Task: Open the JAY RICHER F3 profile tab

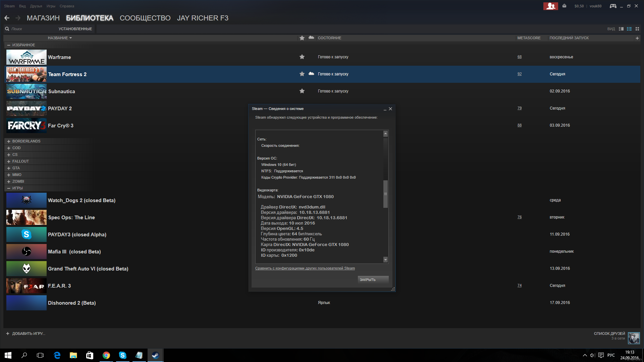Action: (203, 18)
